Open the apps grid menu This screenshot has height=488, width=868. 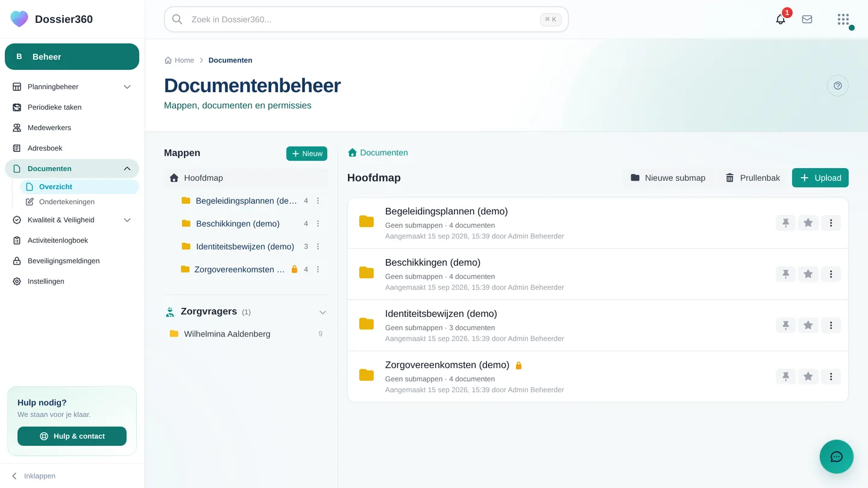tap(843, 19)
